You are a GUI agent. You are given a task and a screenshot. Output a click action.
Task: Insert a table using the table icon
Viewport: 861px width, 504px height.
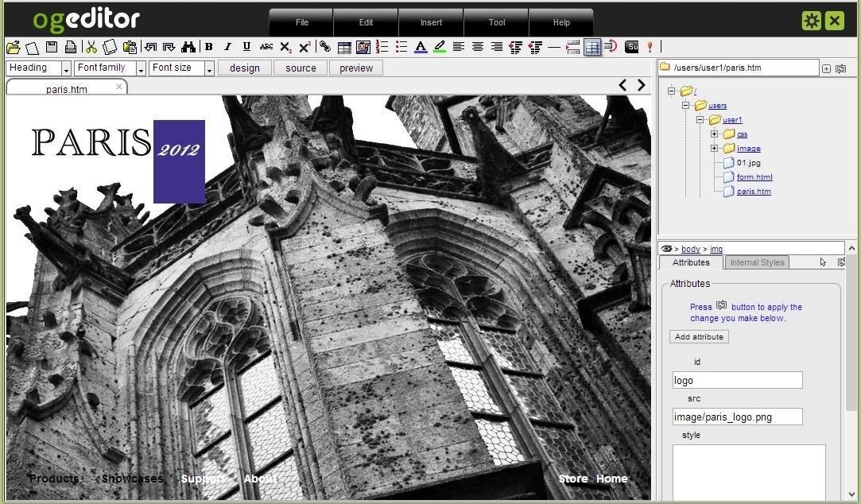[x=343, y=46]
